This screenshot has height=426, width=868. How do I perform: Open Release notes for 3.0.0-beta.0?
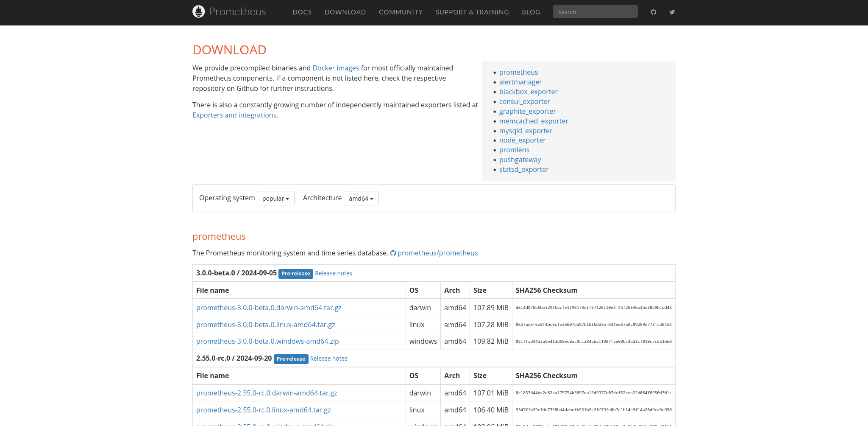click(334, 273)
